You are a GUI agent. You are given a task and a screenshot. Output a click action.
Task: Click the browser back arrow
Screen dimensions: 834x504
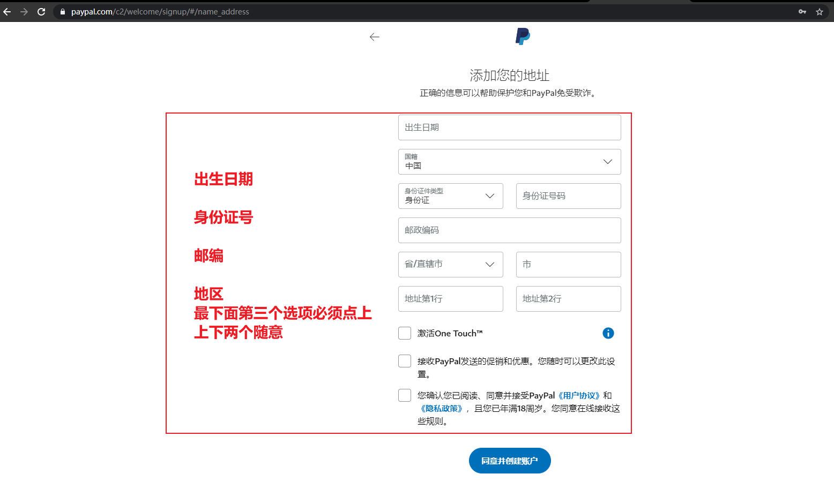pos(7,12)
